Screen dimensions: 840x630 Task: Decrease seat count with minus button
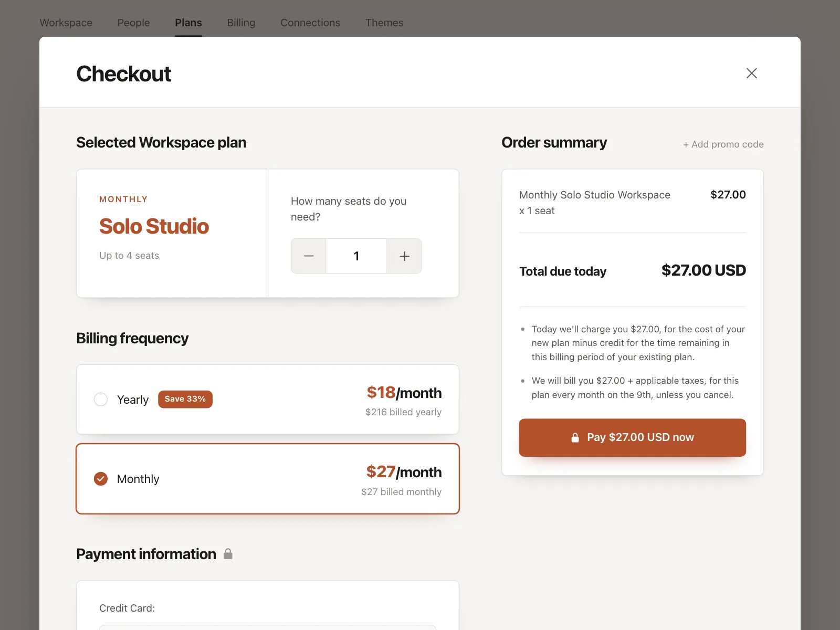pos(309,256)
